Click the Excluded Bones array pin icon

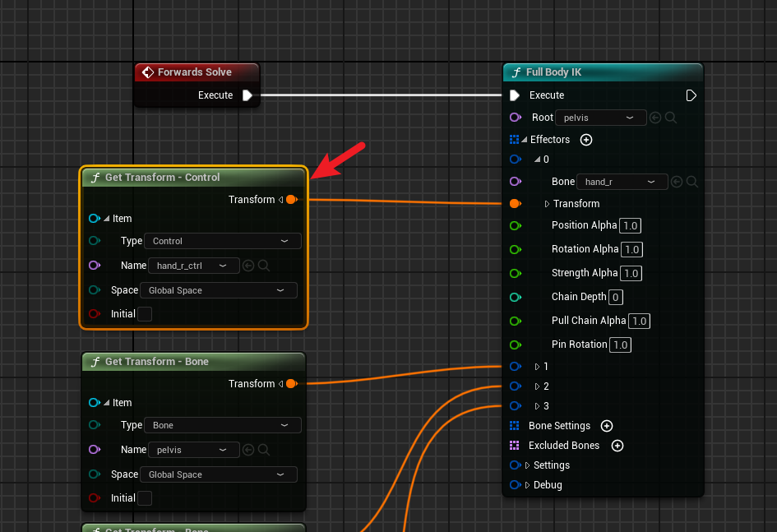(515, 446)
